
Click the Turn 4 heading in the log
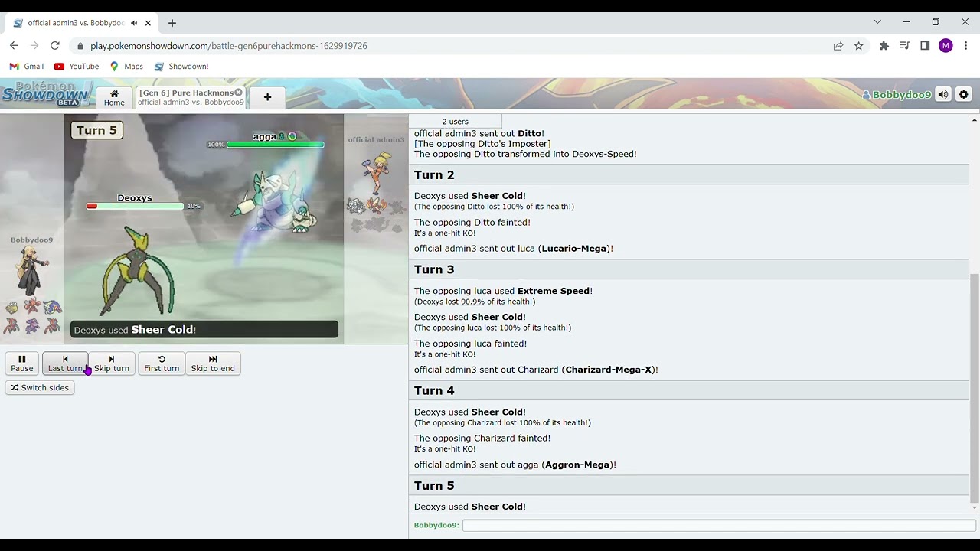click(x=434, y=390)
